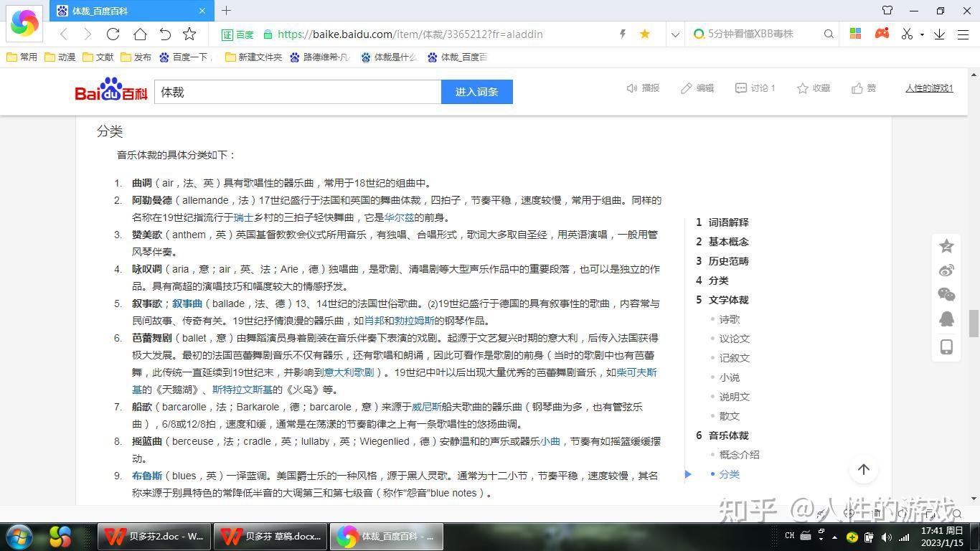Click the lightning speed-mode icon in address bar
Image resolution: width=980 pixels, height=551 pixels.
pyautogui.click(x=623, y=34)
